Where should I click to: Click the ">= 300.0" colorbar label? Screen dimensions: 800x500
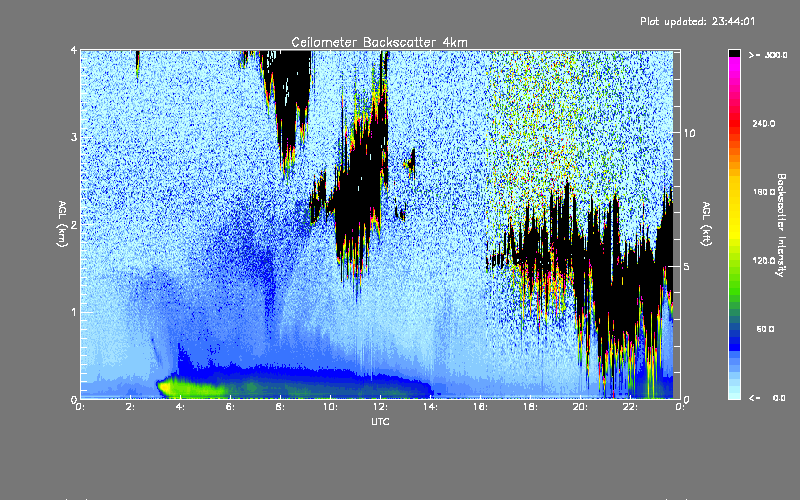click(x=768, y=55)
